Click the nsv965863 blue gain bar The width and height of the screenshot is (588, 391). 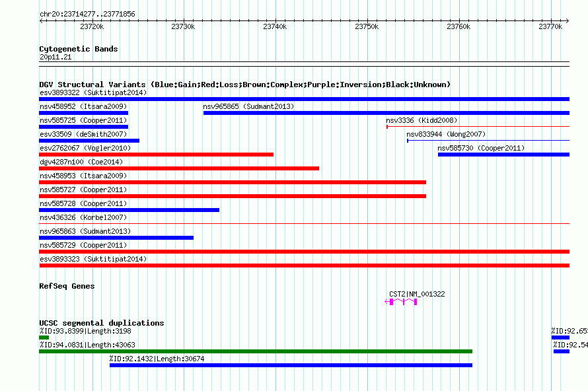coord(116,238)
